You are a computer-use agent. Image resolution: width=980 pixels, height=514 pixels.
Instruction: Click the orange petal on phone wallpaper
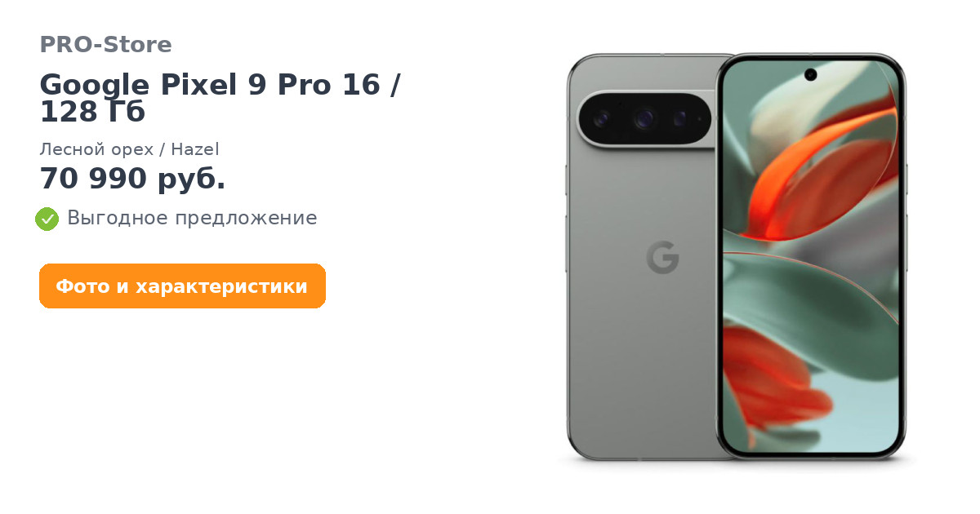click(x=804, y=175)
